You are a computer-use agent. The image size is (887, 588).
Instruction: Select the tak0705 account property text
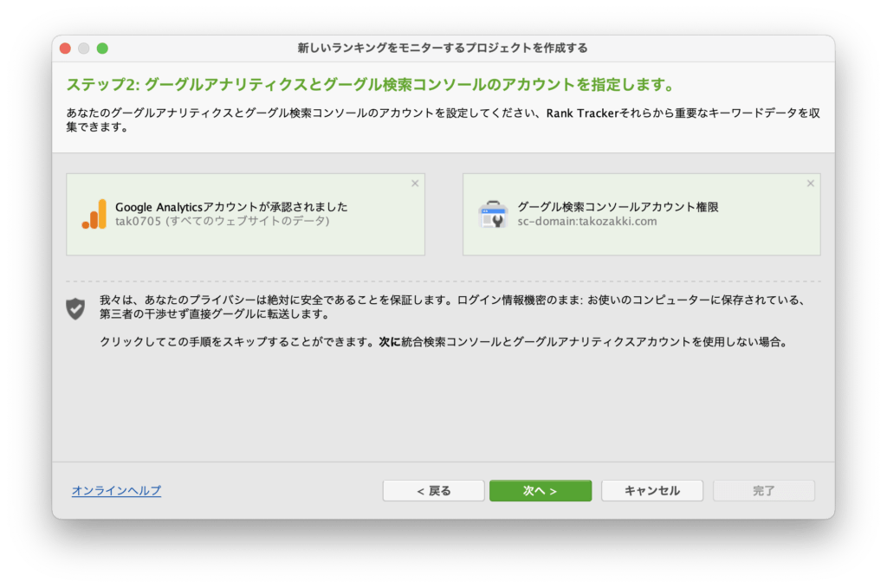[223, 221]
